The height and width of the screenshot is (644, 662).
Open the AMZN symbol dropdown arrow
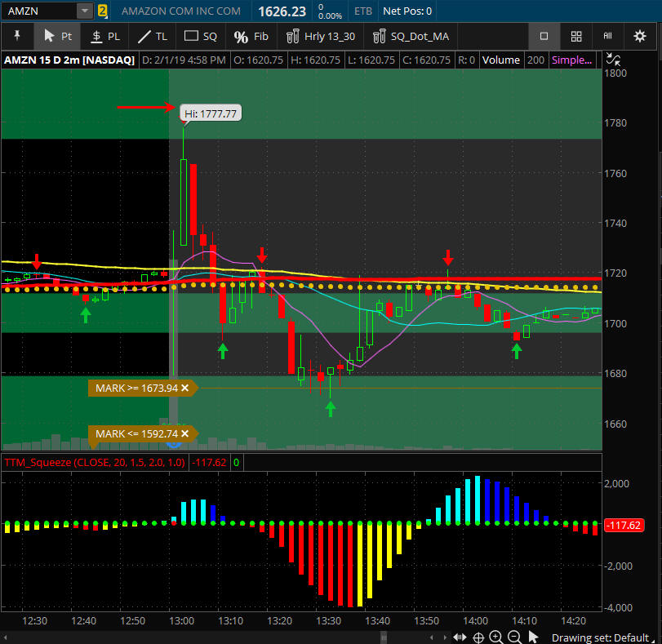click(x=84, y=11)
